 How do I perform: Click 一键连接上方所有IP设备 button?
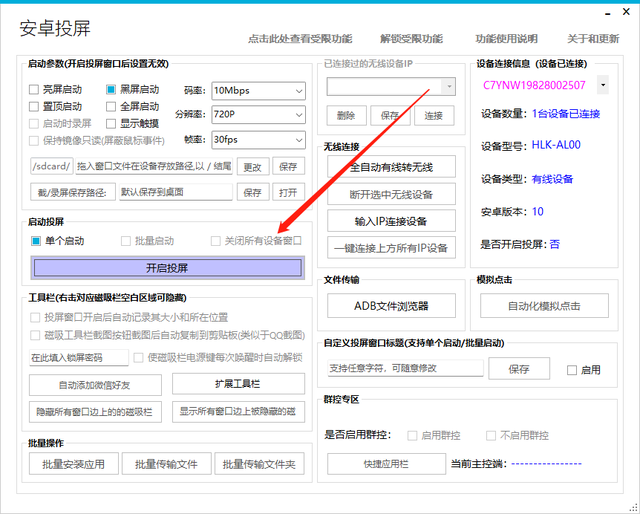(x=391, y=247)
